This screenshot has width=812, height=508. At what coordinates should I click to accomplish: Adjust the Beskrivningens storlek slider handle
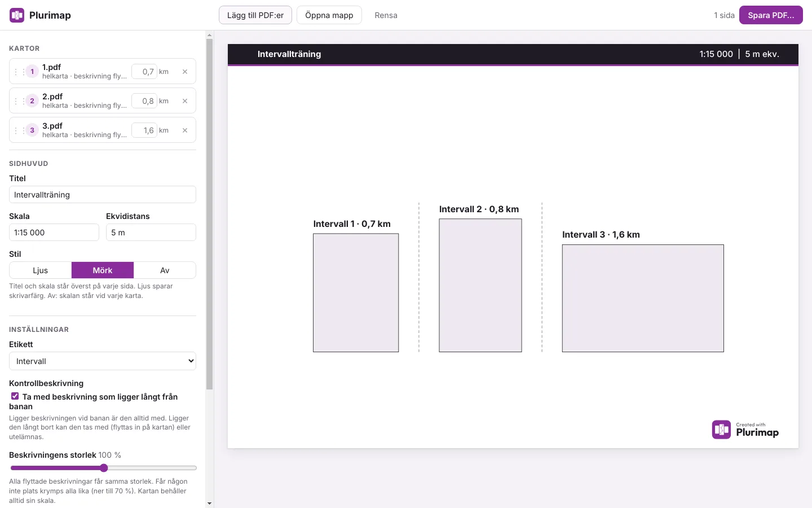click(104, 468)
